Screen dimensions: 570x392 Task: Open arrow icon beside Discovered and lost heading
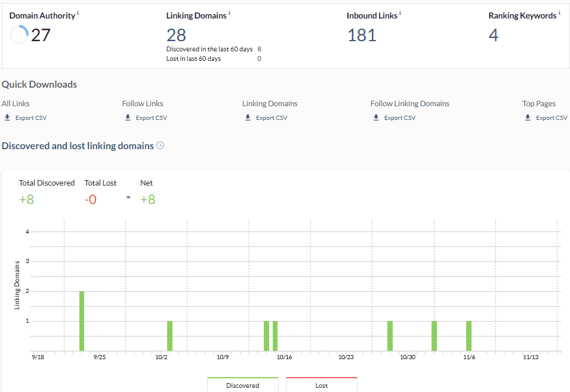(161, 146)
